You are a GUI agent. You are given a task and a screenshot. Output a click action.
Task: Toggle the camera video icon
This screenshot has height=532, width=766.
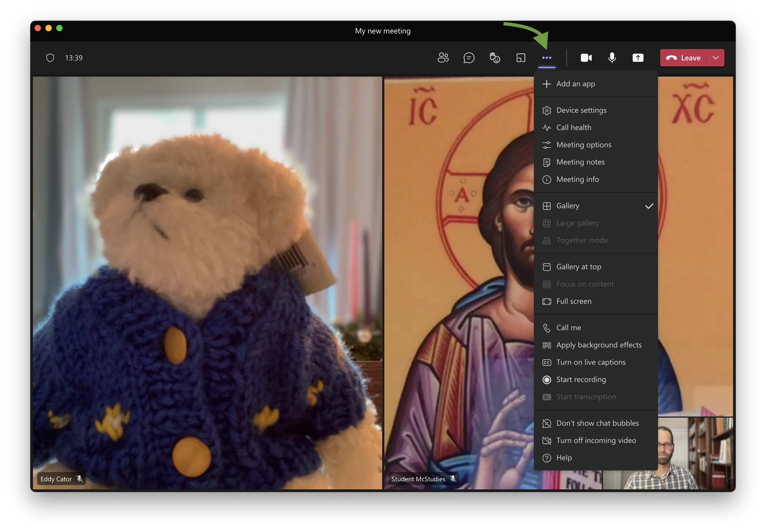tap(586, 58)
